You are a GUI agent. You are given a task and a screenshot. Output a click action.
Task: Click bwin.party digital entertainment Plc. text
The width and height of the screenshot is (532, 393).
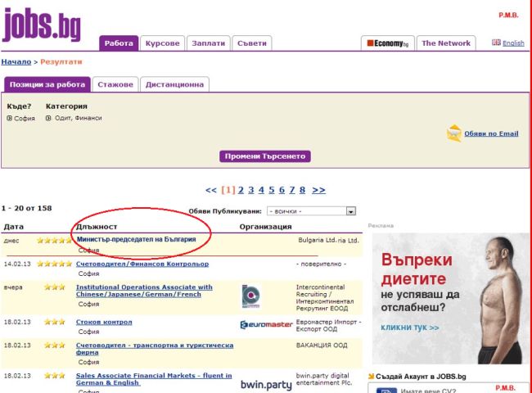(324, 379)
